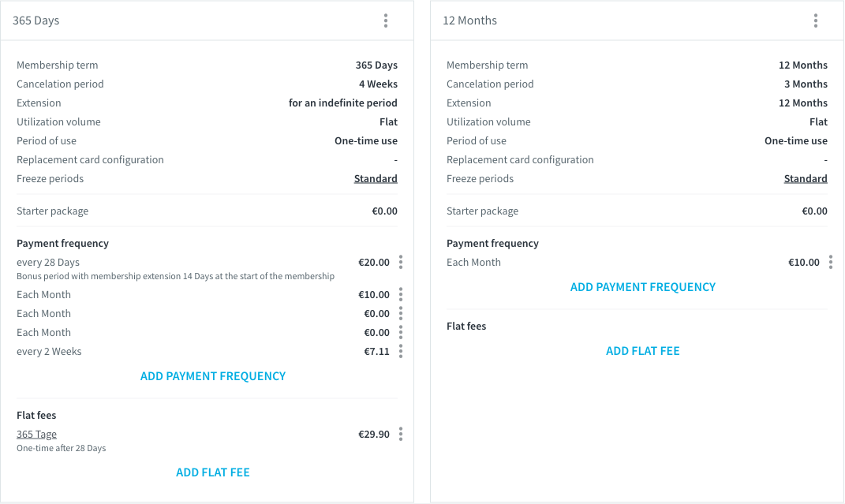This screenshot has width=845, height=504.
Task: Open Standard freeze periods link in 365 Days card
Action: pyautogui.click(x=376, y=179)
